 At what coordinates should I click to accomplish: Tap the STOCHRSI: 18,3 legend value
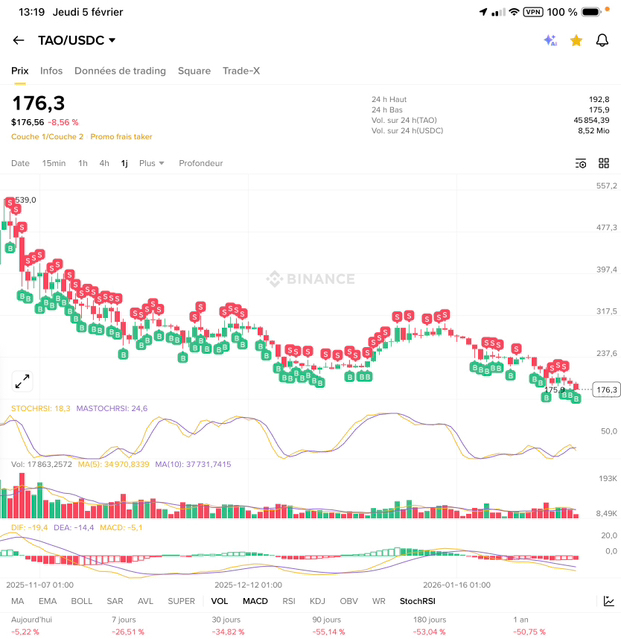coord(41,408)
